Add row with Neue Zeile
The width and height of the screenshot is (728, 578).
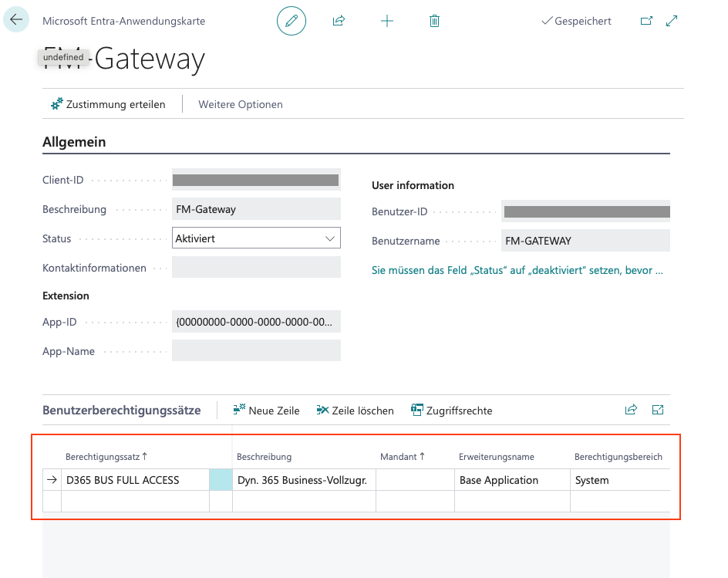267,411
